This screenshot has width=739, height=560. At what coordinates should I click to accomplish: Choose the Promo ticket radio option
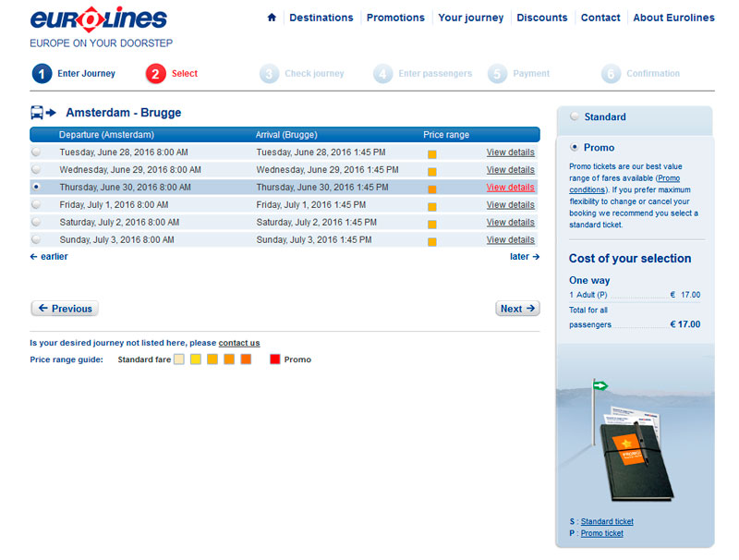(x=574, y=147)
